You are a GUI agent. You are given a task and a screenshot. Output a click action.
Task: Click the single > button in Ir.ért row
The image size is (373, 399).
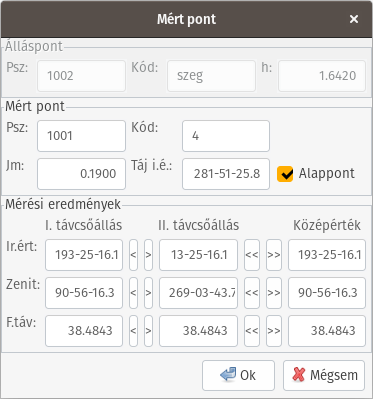click(148, 255)
